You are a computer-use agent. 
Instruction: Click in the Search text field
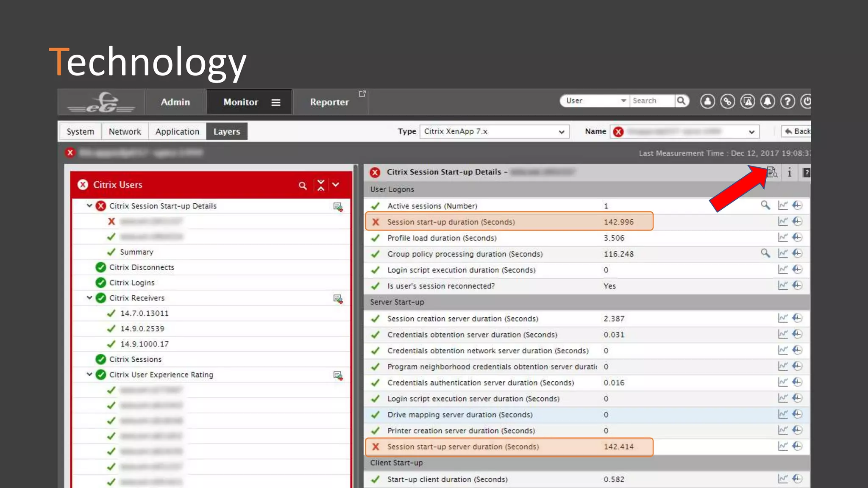tap(651, 101)
